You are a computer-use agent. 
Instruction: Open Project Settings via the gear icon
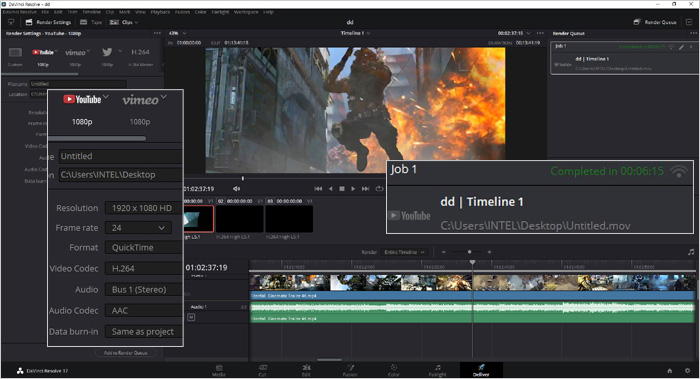coord(688,371)
